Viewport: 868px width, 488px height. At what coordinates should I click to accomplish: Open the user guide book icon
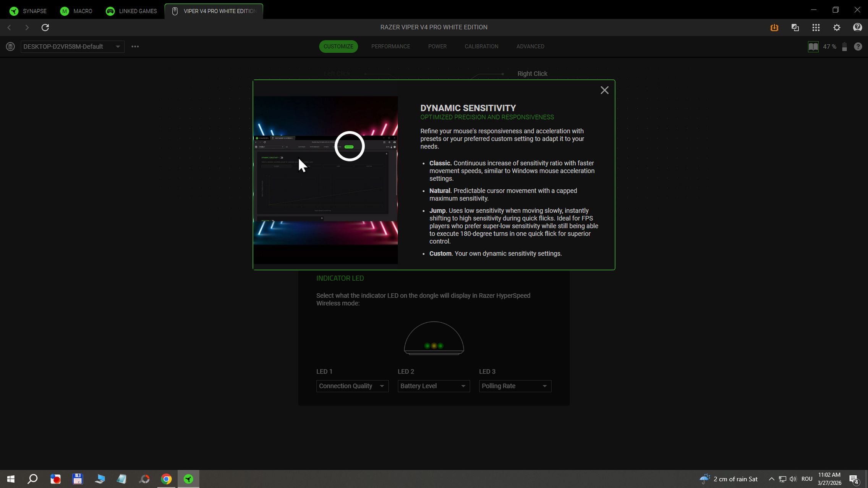click(x=813, y=47)
